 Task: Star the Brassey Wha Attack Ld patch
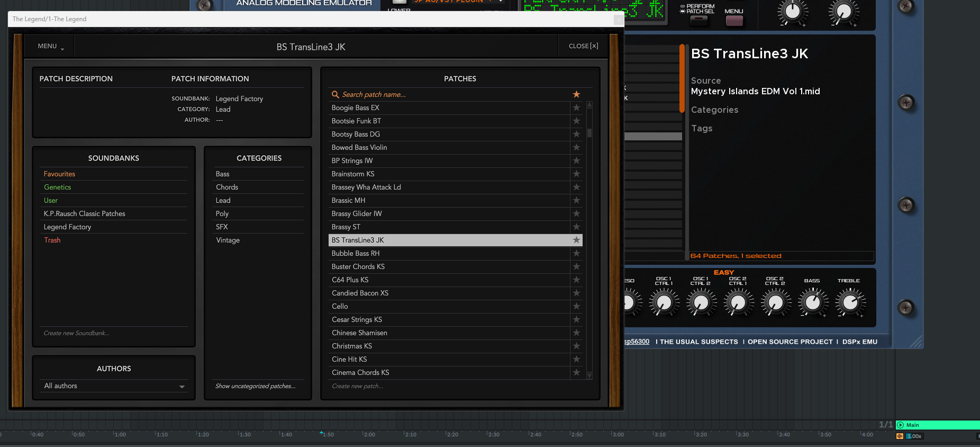point(576,187)
